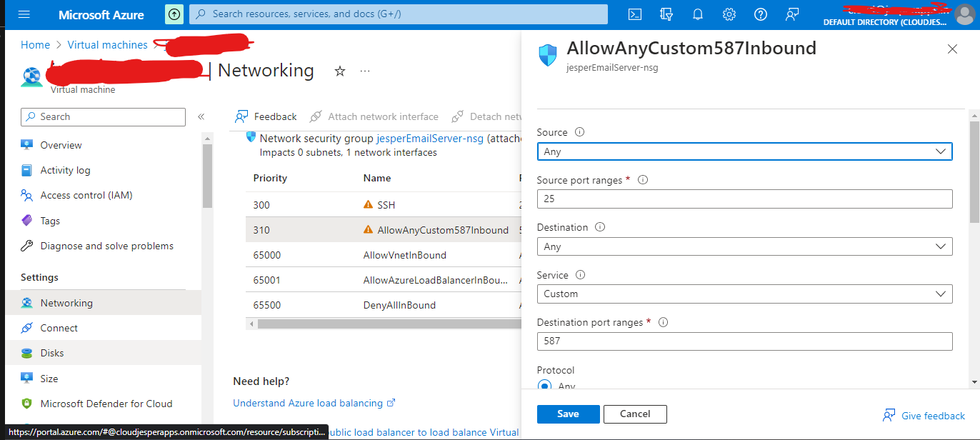
Task: Select the Any protocol radio button
Action: (544, 386)
